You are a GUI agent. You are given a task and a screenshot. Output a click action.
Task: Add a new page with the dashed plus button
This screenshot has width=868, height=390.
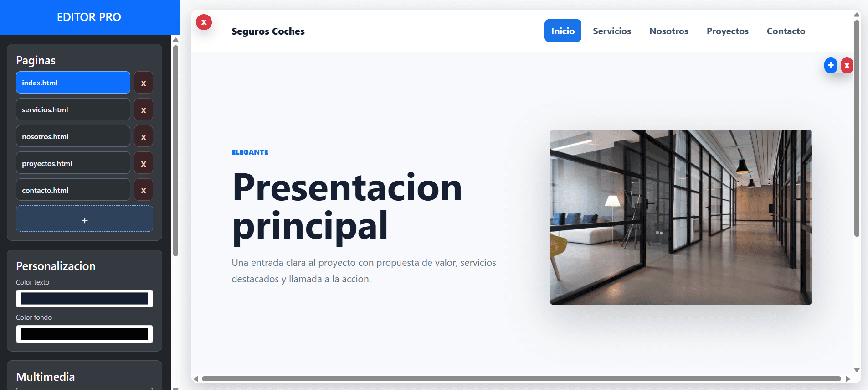pyautogui.click(x=84, y=218)
